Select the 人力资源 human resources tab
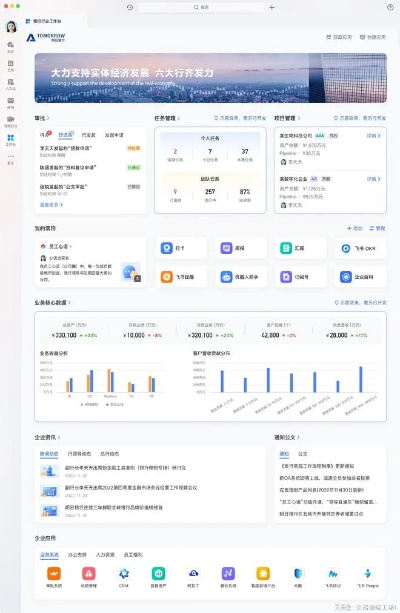Viewport: 400px width, 613px height. [x=105, y=555]
